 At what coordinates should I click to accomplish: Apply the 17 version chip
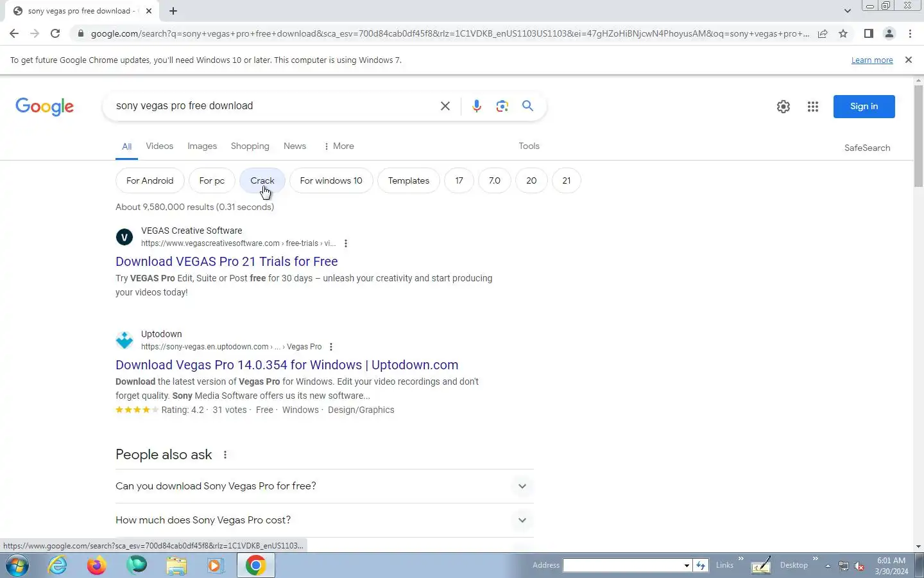459,180
